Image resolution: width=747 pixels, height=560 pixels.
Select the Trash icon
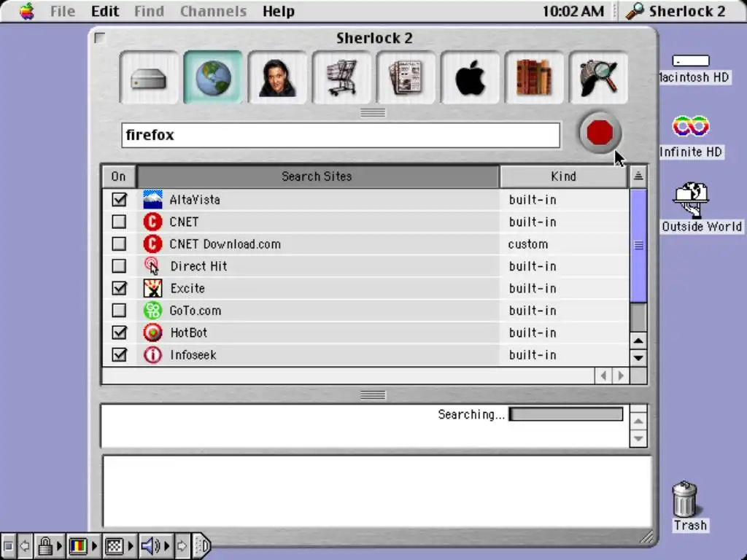tap(684, 499)
